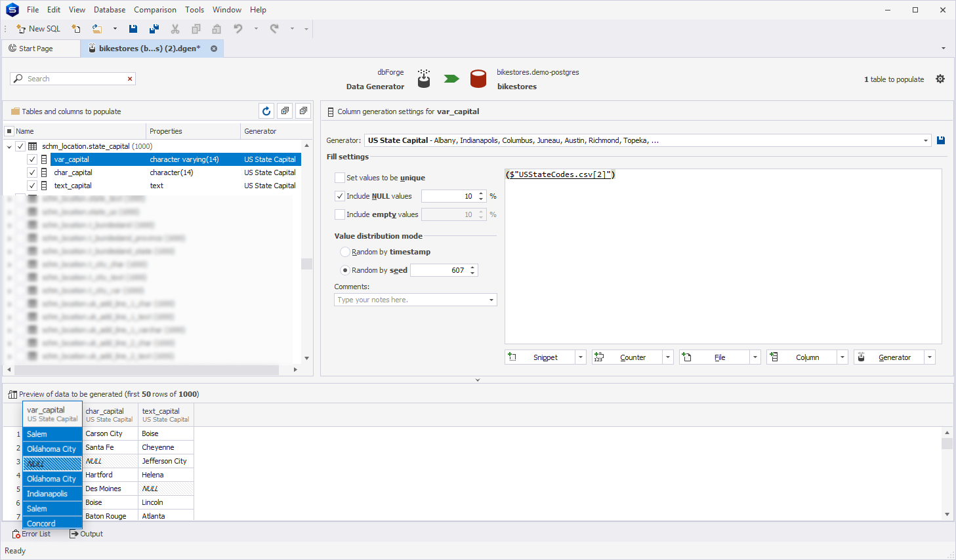Collapse the schm_location.state_capital tree node
Viewport: 956px width, 560px height.
pos(9,146)
